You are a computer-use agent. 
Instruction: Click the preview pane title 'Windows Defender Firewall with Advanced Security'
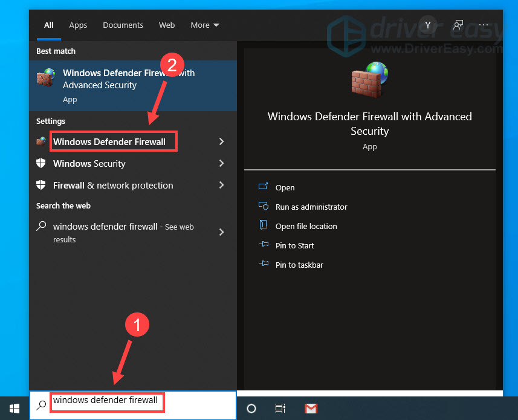pos(370,123)
